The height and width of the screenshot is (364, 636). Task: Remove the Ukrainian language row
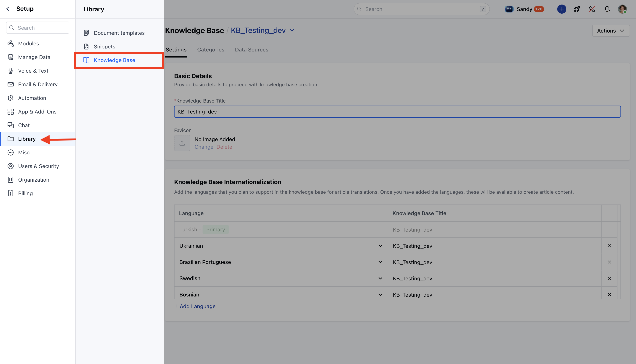pos(609,246)
